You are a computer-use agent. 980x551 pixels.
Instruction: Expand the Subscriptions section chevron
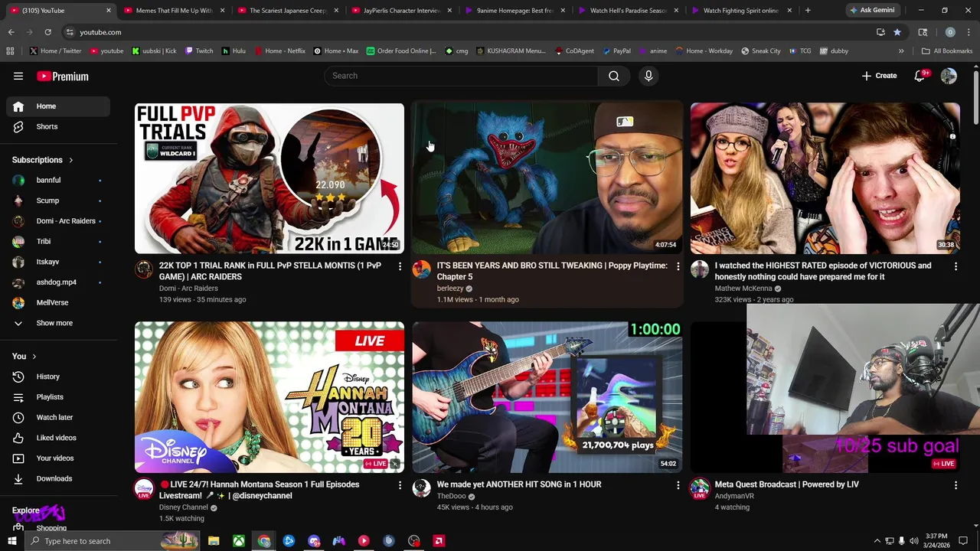coord(71,160)
